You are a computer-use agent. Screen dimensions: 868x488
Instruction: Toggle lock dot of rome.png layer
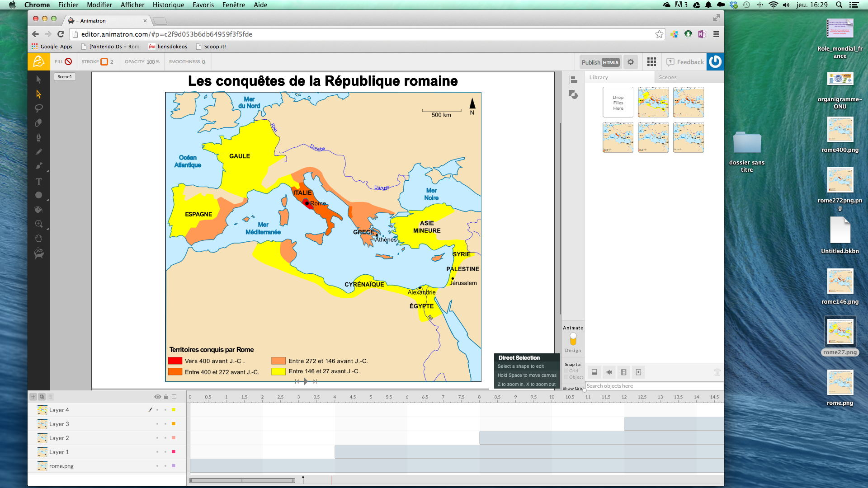pyautogui.click(x=165, y=466)
